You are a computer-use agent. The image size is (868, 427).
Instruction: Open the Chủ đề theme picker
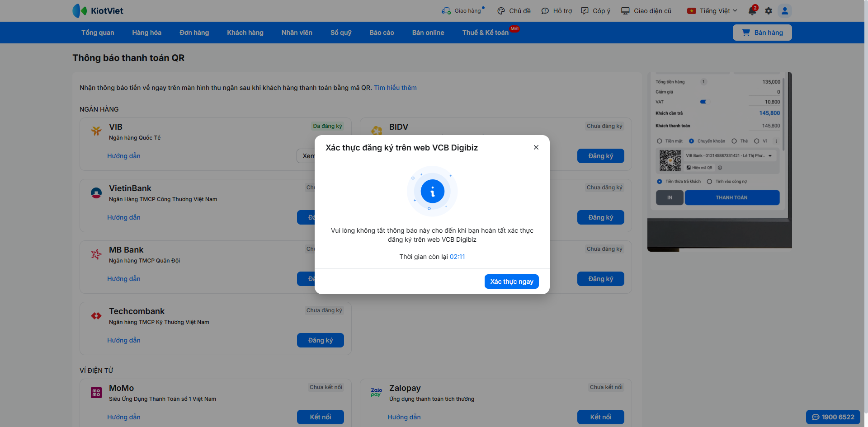[514, 11]
